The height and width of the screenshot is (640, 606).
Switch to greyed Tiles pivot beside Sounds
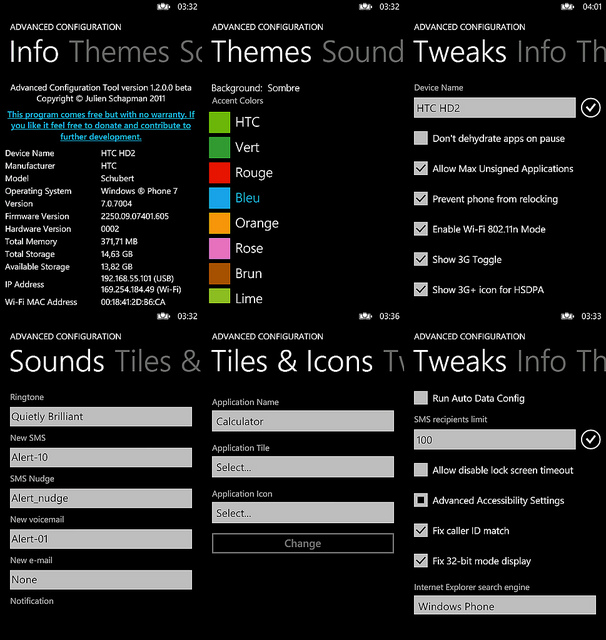[x=150, y=361]
